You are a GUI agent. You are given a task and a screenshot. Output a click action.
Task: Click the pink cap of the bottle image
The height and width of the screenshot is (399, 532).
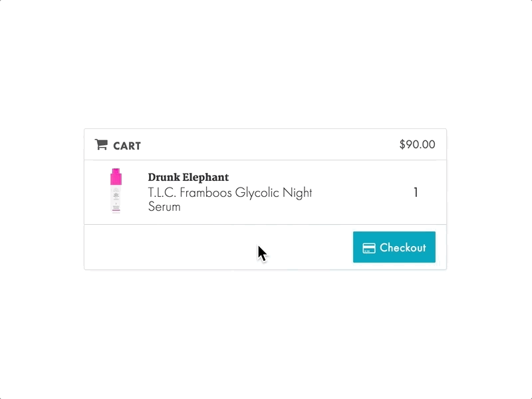[116, 176]
